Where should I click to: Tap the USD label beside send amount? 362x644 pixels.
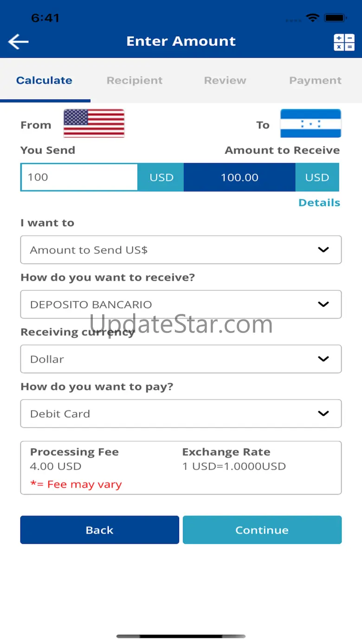point(162,177)
